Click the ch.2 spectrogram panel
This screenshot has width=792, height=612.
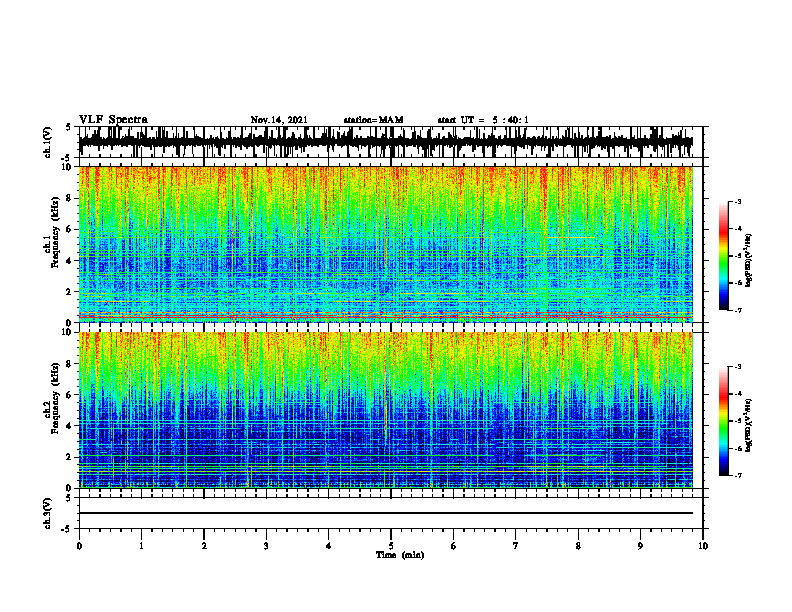386,410
